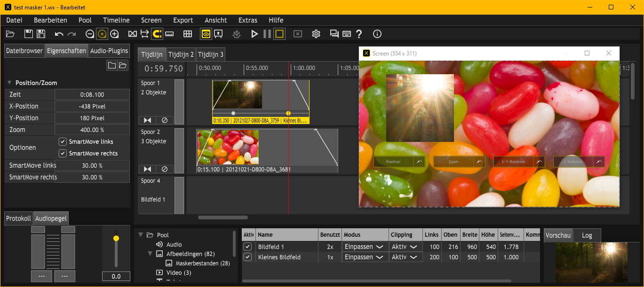Collapse the Position/Zoom section
644x287 pixels.
(9, 83)
